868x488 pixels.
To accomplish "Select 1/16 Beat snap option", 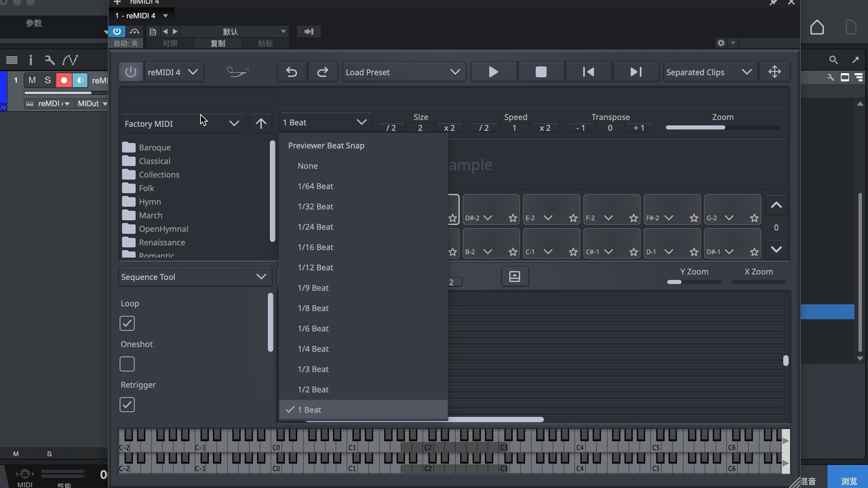I will [363, 247].
